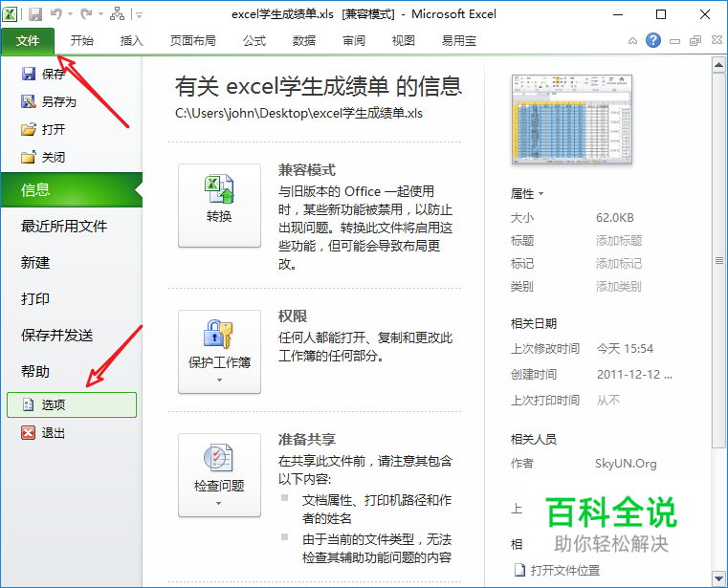The width and height of the screenshot is (728, 588).
Task: Open 帮助 Help in backstage menu
Action: 34,371
